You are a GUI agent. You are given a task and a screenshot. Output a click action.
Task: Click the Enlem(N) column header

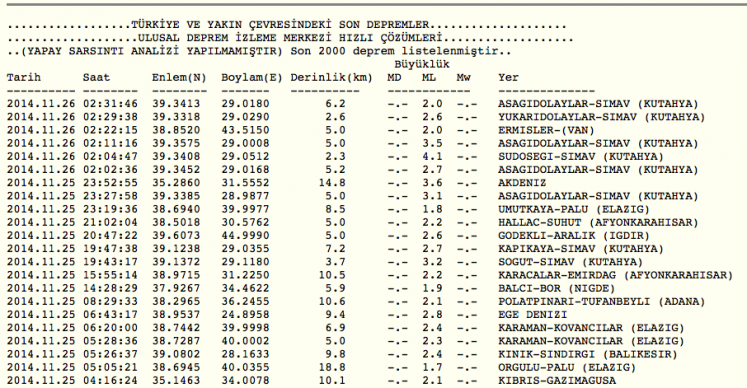click(x=179, y=78)
